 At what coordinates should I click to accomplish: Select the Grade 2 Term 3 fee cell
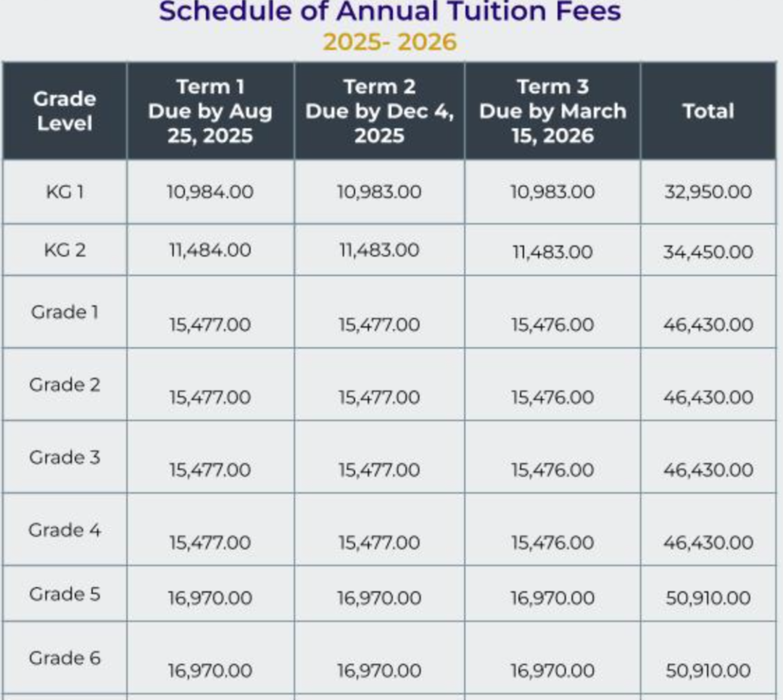pos(552,397)
